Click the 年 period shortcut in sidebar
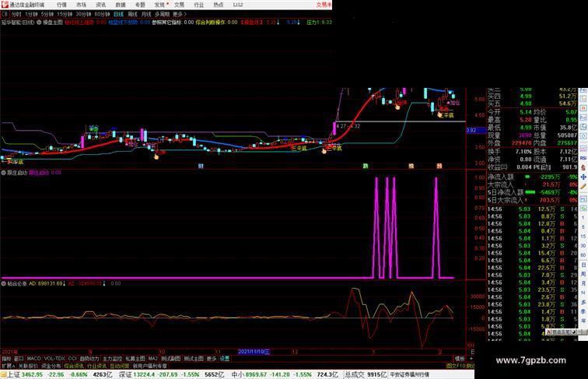Screen dimensions: 588x379 [583, 321]
